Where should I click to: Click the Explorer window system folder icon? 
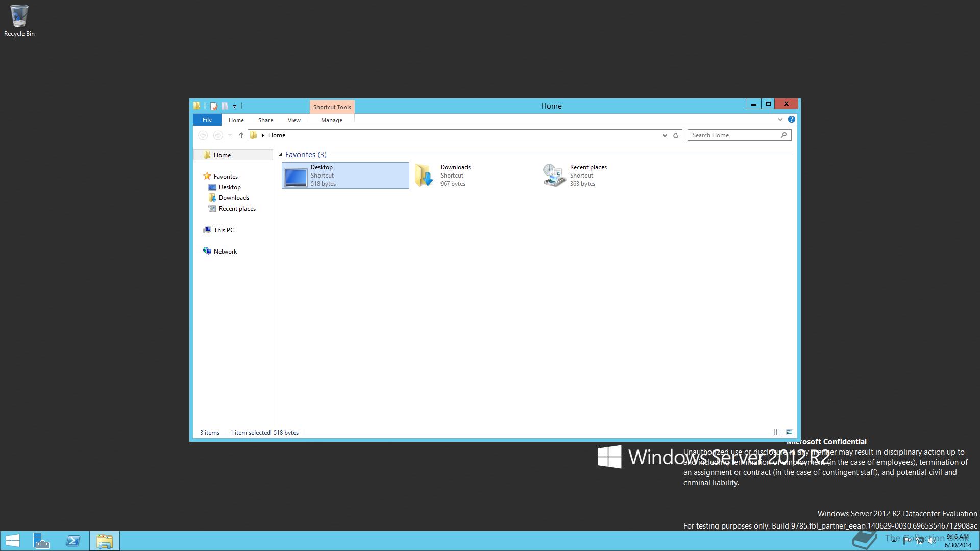(197, 106)
